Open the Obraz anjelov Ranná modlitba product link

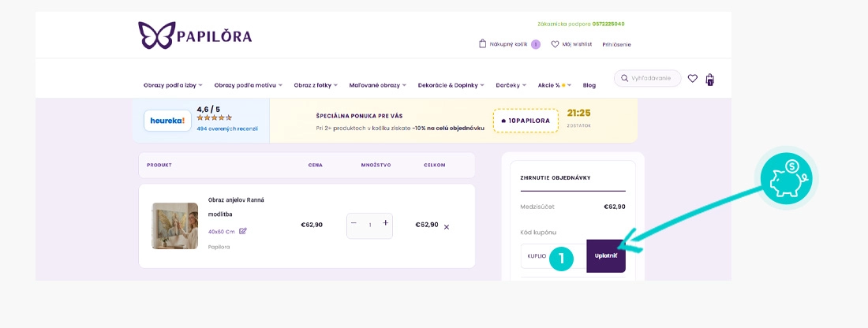pyautogui.click(x=236, y=207)
